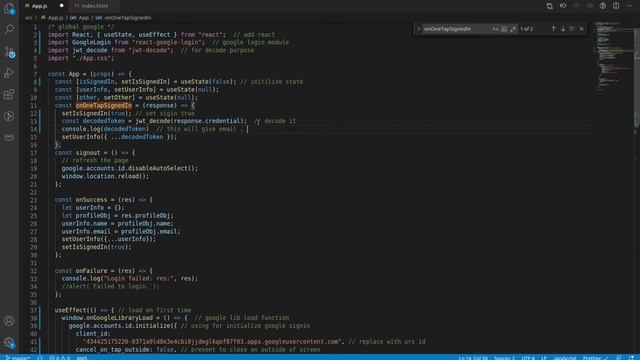Click line number 32 in the gutter
Screen dimensions: 640x360
(x=33, y=271)
